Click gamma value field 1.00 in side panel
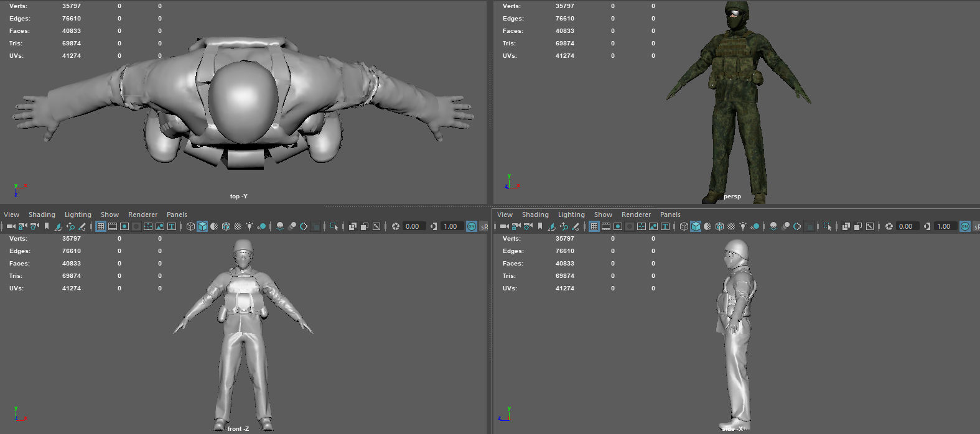Image resolution: width=980 pixels, height=434 pixels. [x=945, y=226]
